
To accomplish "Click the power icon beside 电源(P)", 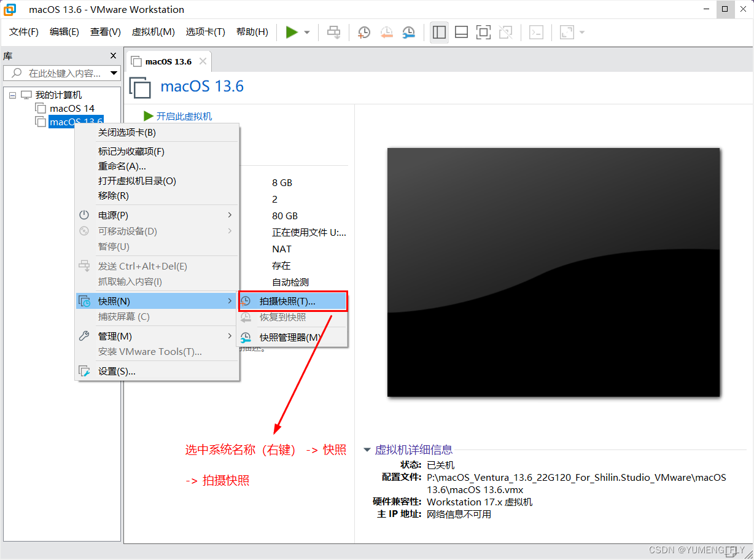I will pyautogui.click(x=84, y=215).
